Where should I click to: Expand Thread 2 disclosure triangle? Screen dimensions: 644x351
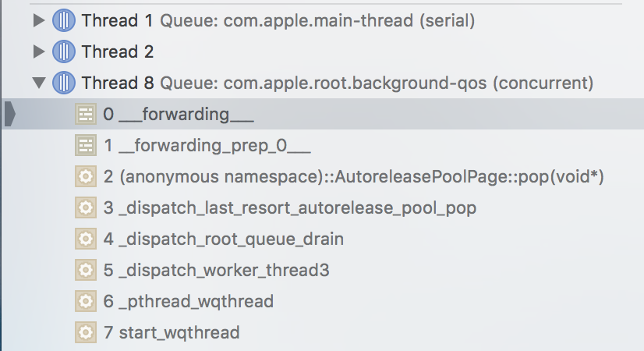[x=39, y=52]
